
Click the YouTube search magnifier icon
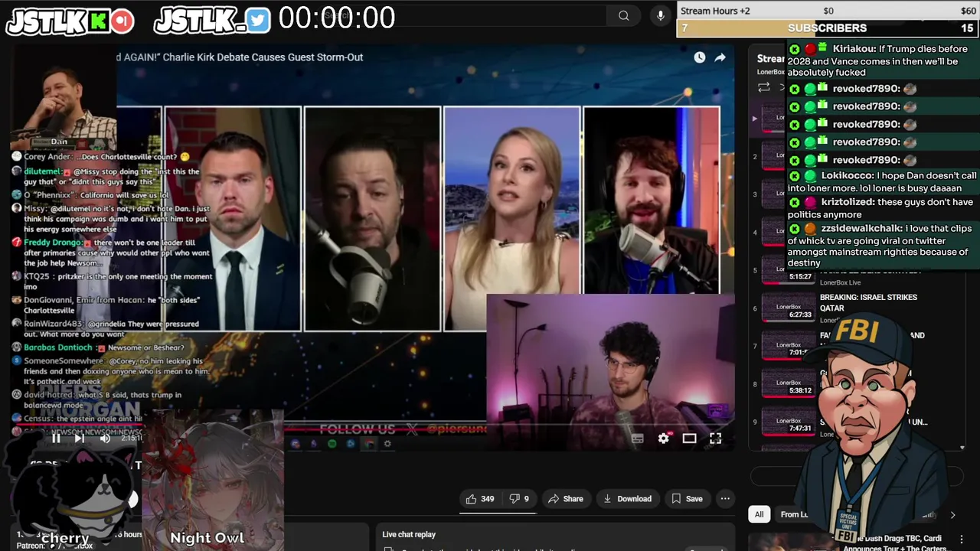[x=624, y=15]
